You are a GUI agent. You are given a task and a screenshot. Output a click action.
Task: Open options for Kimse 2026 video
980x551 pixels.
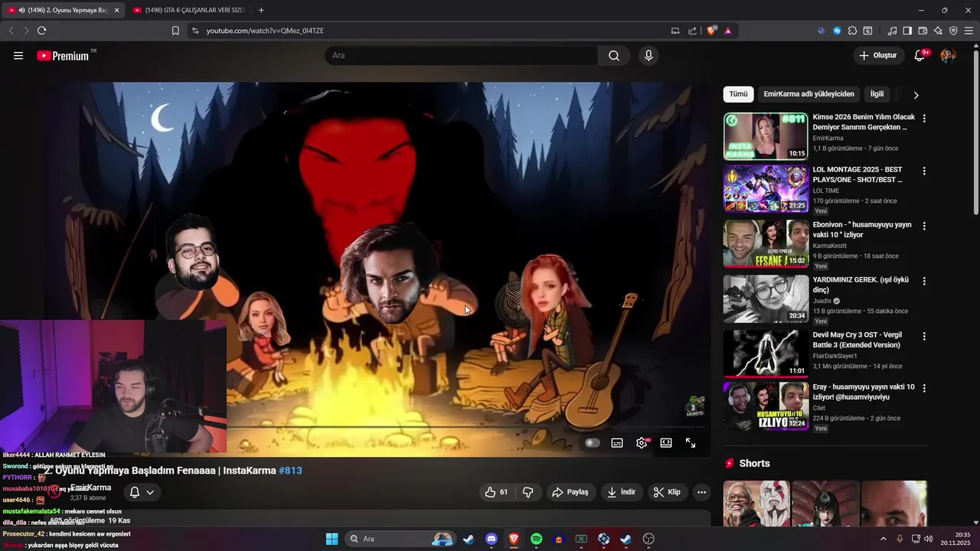924,119
